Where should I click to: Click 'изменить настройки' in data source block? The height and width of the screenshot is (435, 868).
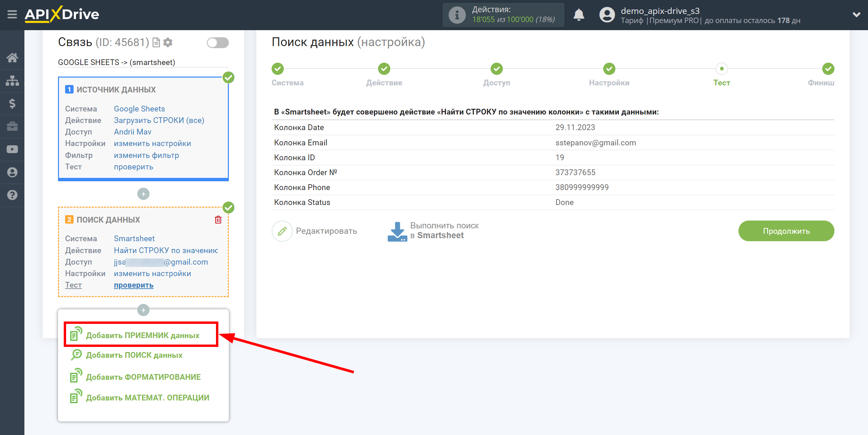click(x=152, y=143)
